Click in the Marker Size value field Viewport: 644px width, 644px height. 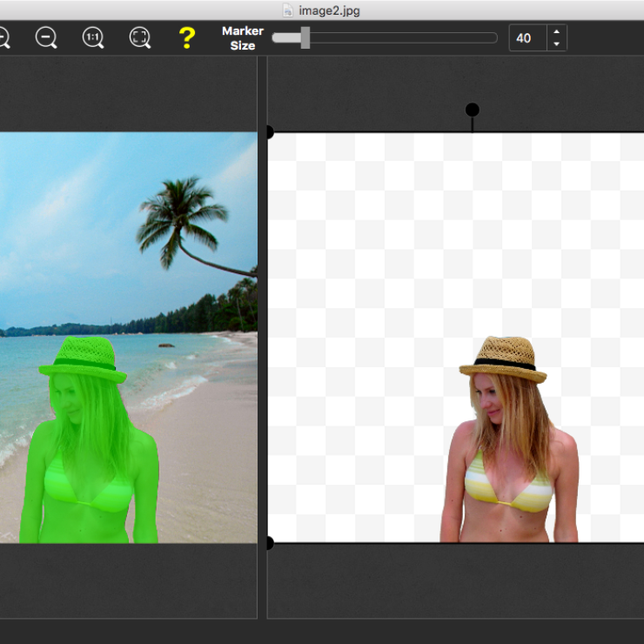pyautogui.click(x=527, y=38)
